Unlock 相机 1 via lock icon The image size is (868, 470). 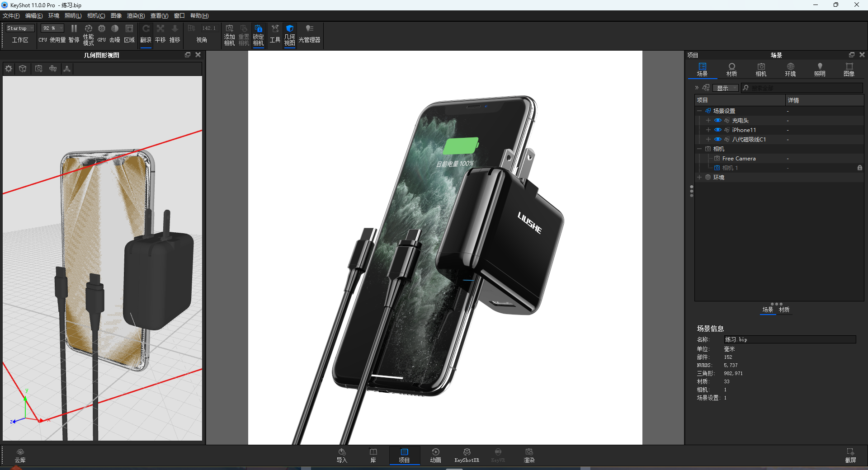859,168
